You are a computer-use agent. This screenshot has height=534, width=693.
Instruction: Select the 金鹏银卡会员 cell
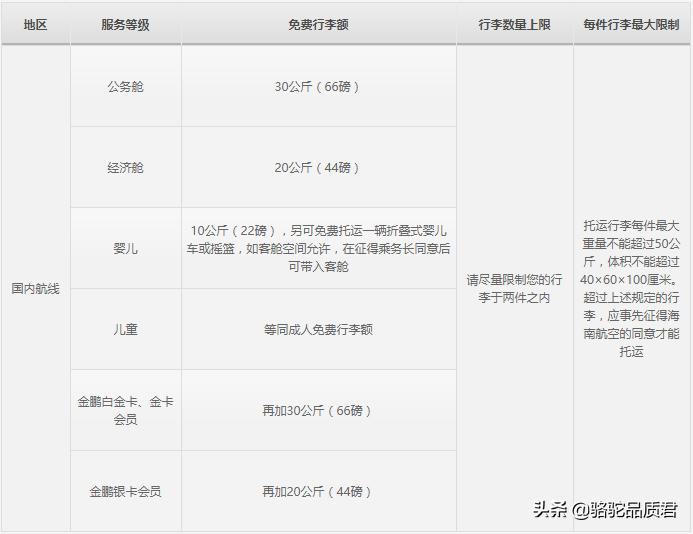(x=126, y=491)
